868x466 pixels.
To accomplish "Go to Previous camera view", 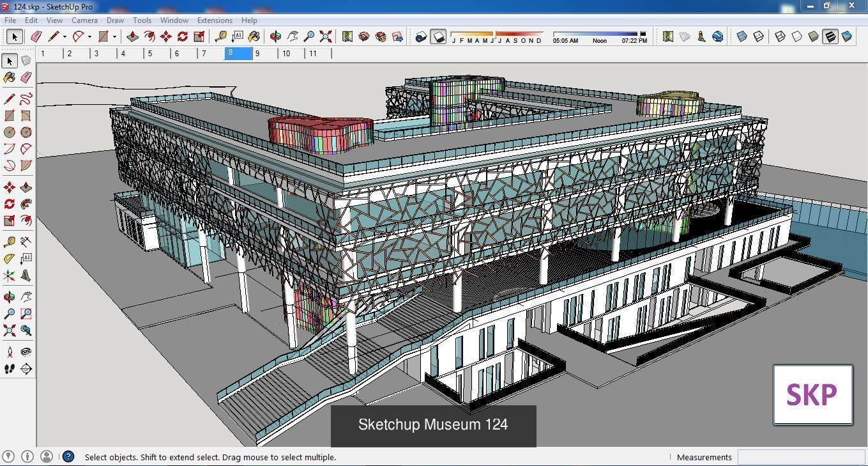I will click(x=26, y=330).
